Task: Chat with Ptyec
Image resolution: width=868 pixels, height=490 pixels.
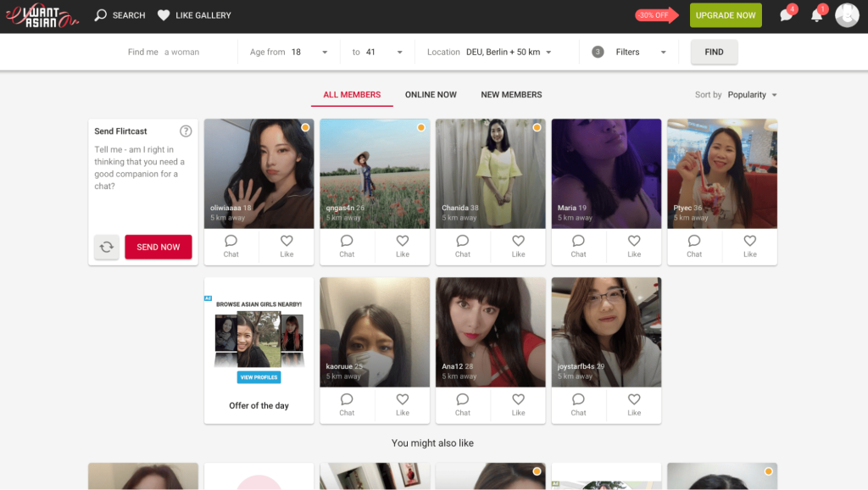Action: 694,247
